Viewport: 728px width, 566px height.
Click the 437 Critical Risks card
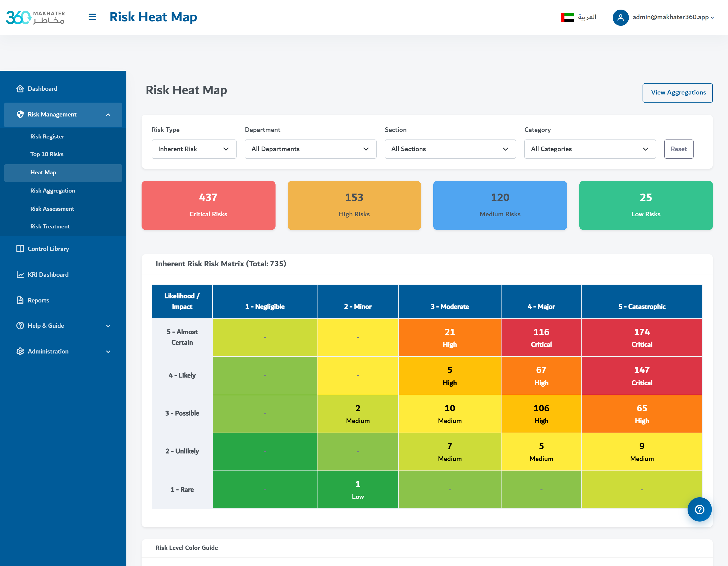click(208, 205)
